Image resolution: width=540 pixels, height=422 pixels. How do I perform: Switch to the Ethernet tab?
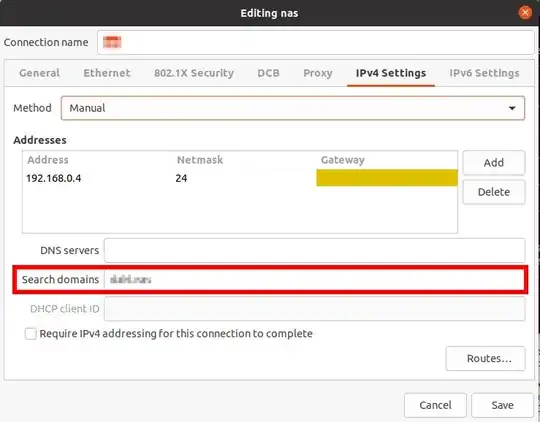(107, 73)
